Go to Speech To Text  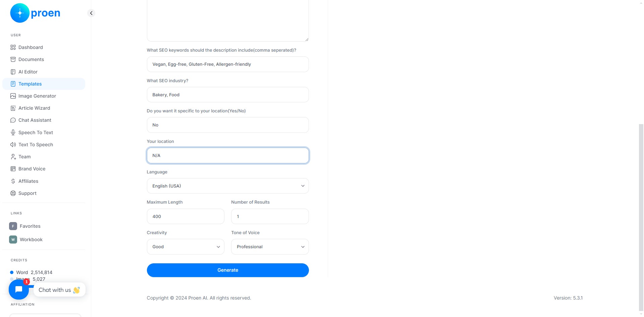[44, 133]
